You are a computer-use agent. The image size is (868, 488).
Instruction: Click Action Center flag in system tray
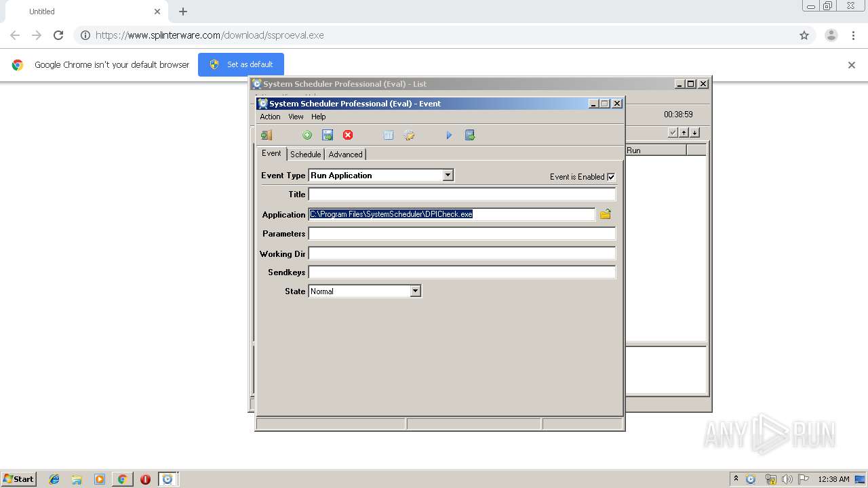pos(803,479)
